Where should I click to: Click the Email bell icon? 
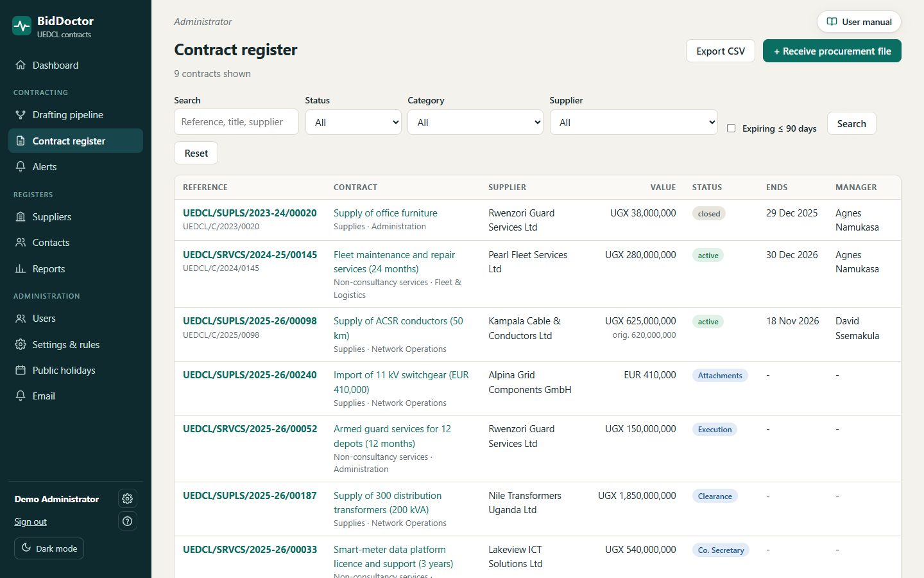click(x=21, y=396)
